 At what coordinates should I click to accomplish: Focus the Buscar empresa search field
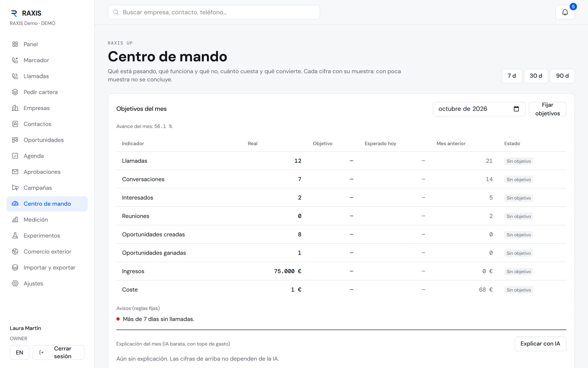pyautogui.click(x=214, y=12)
